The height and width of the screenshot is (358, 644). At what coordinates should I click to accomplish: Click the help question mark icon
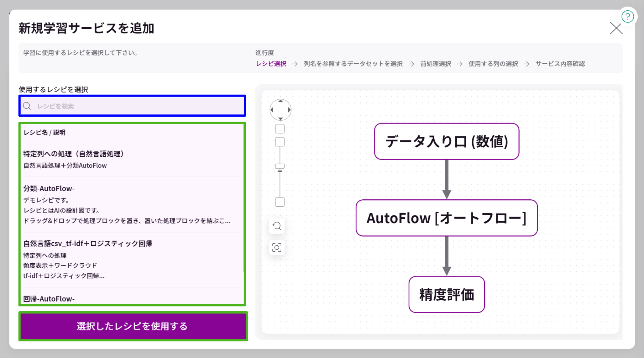click(628, 16)
